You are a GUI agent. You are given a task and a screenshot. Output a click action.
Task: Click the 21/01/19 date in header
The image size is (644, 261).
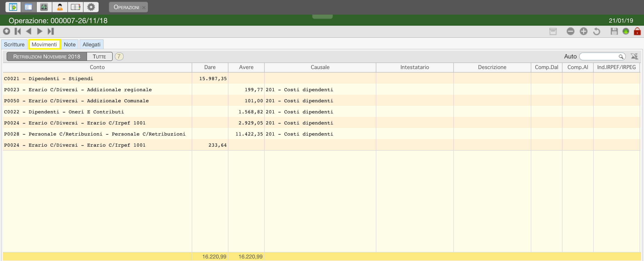pos(621,21)
